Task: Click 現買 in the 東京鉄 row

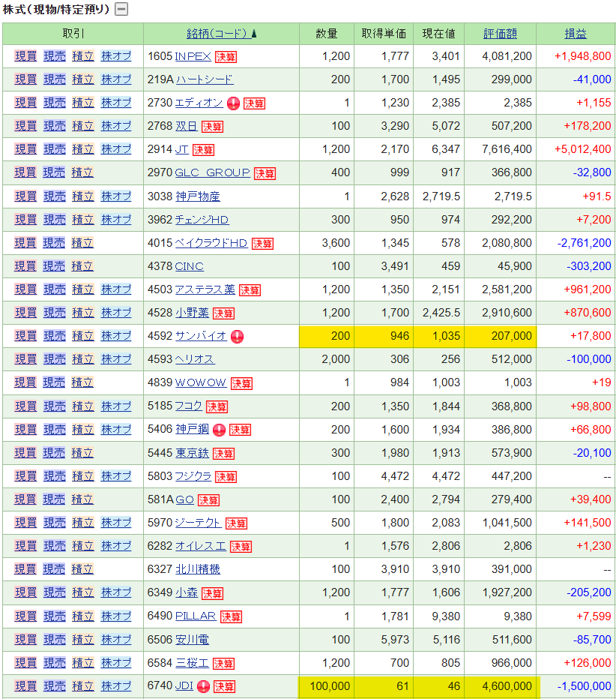Action: point(25,453)
